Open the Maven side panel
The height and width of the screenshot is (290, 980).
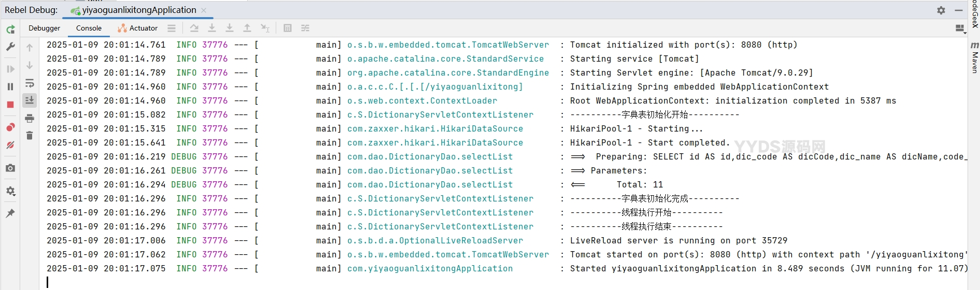tap(974, 58)
